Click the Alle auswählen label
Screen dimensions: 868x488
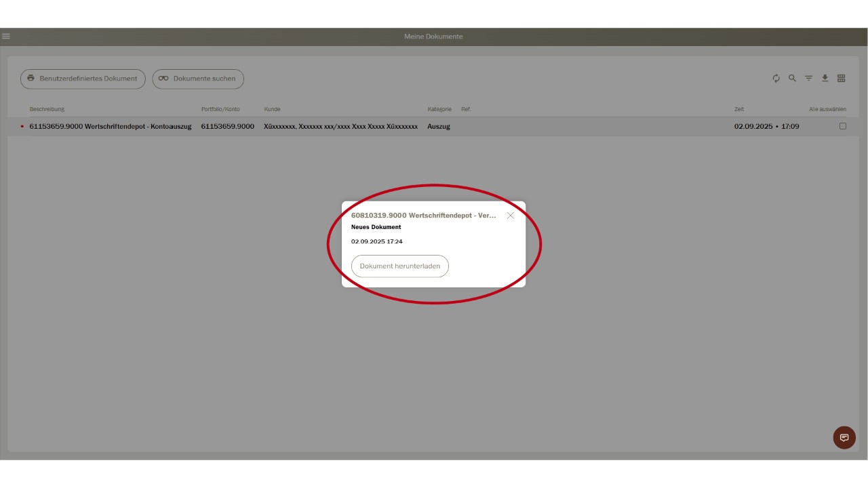coord(827,109)
